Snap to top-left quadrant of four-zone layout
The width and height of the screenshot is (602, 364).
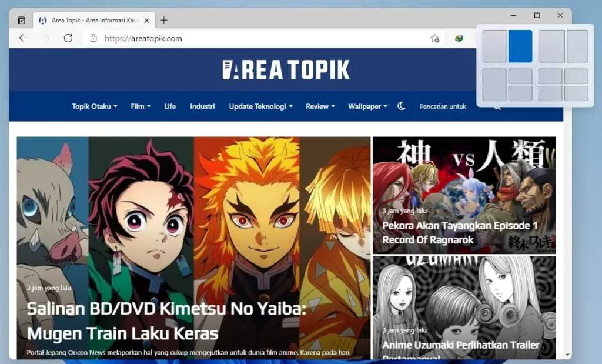[550, 76]
